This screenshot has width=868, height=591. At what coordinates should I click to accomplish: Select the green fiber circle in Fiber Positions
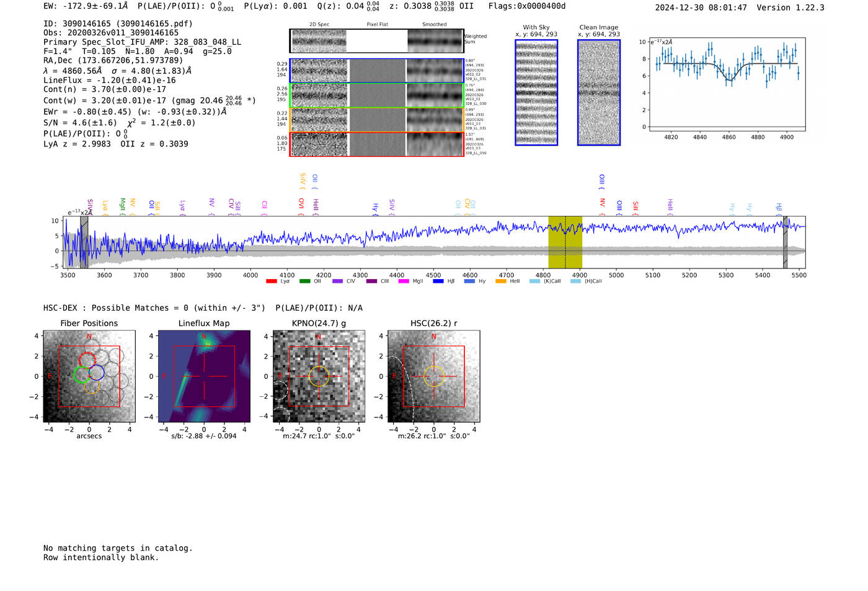click(x=81, y=375)
